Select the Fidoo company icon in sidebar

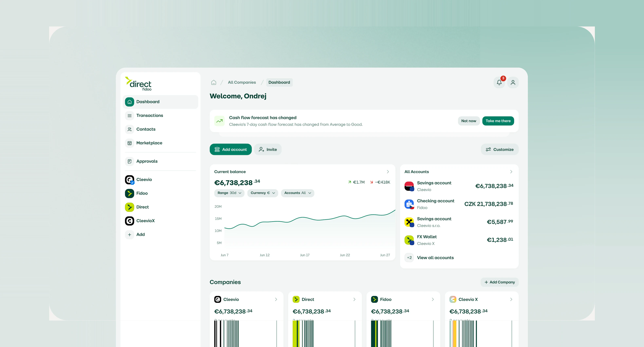130,193
